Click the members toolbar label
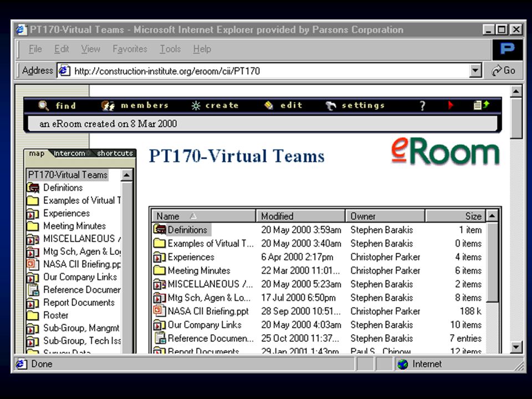 click(145, 105)
